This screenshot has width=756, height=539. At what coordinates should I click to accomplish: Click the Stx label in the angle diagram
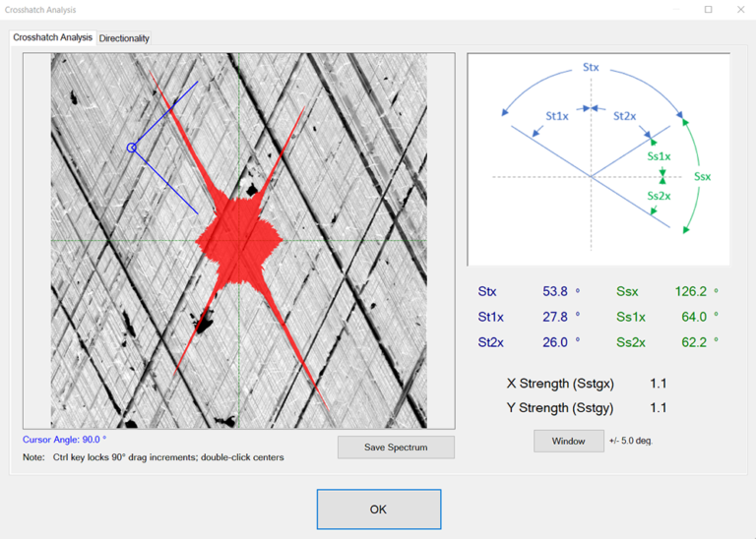point(591,68)
